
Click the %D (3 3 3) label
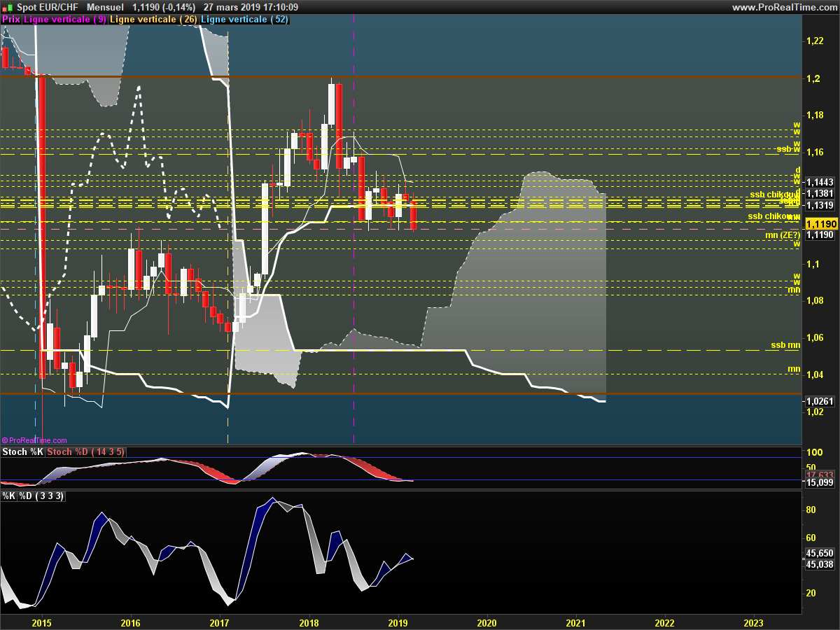[x=41, y=496]
